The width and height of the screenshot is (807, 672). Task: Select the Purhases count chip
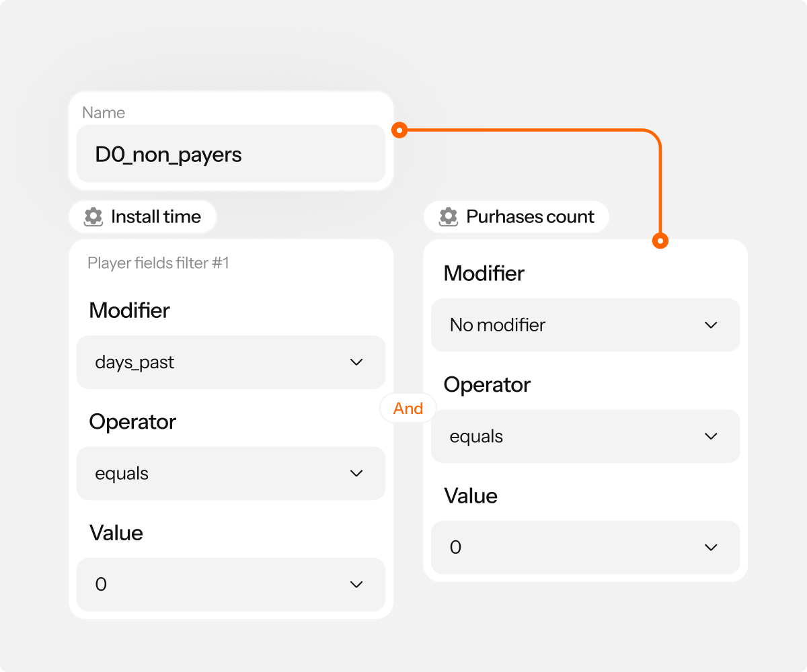[516, 216]
